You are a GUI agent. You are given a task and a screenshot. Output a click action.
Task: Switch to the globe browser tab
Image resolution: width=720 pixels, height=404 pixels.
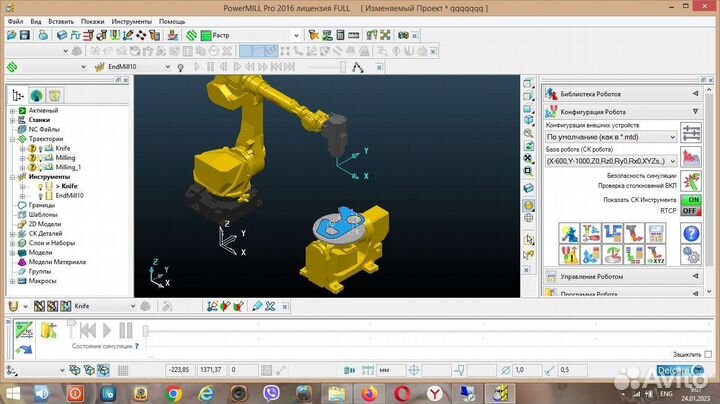pyautogui.click(x=36, y=95)
